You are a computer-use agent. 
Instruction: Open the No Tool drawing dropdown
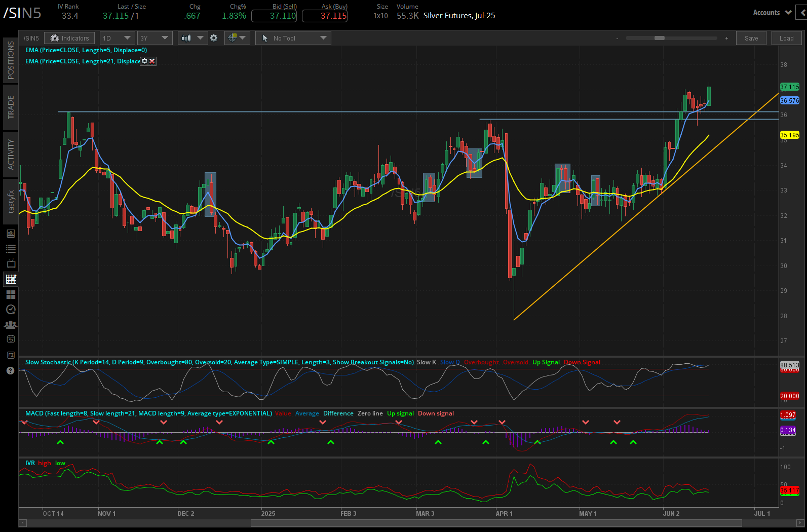(293, 38)
